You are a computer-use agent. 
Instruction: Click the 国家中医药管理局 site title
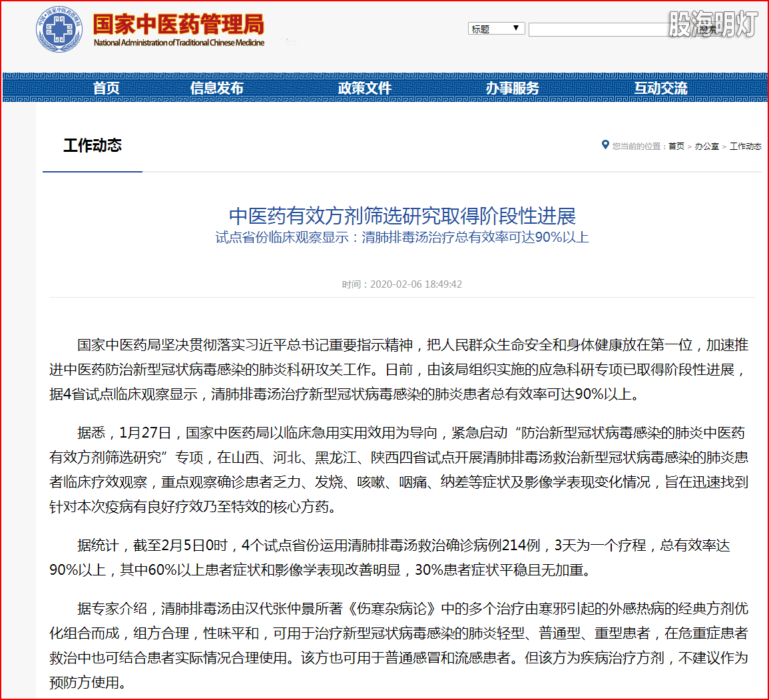[178, 24]
